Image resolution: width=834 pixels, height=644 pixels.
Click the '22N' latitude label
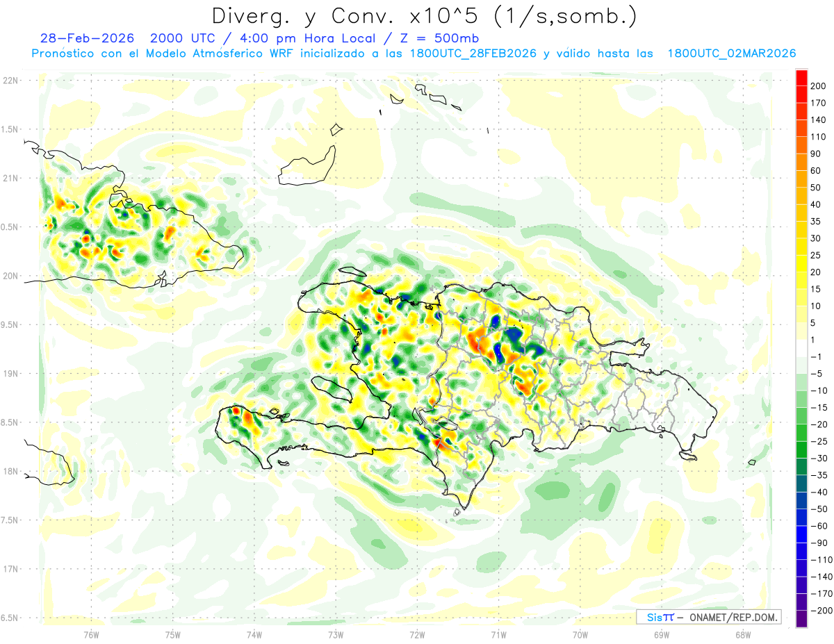click(10, 81)
